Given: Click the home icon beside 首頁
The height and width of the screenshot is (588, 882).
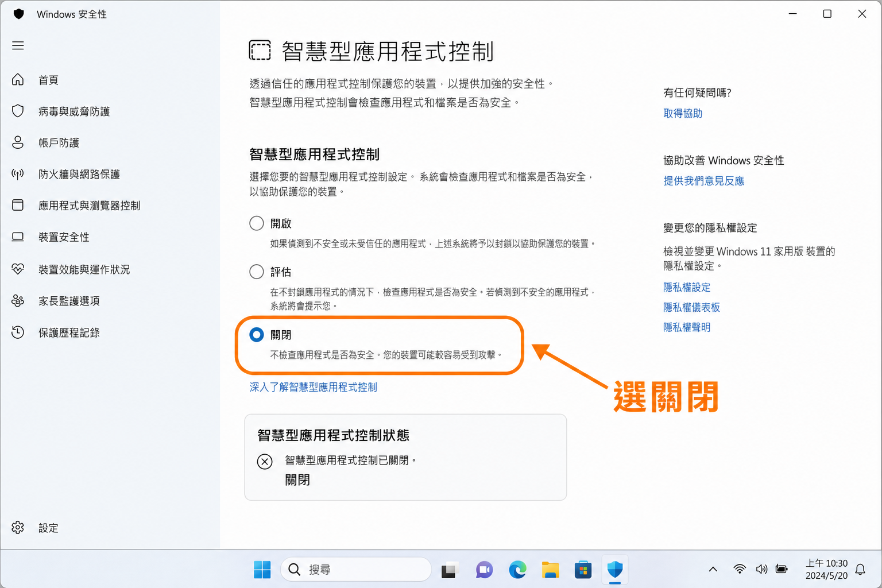Looking at the screenshot, I should click(x=18, y=79).
